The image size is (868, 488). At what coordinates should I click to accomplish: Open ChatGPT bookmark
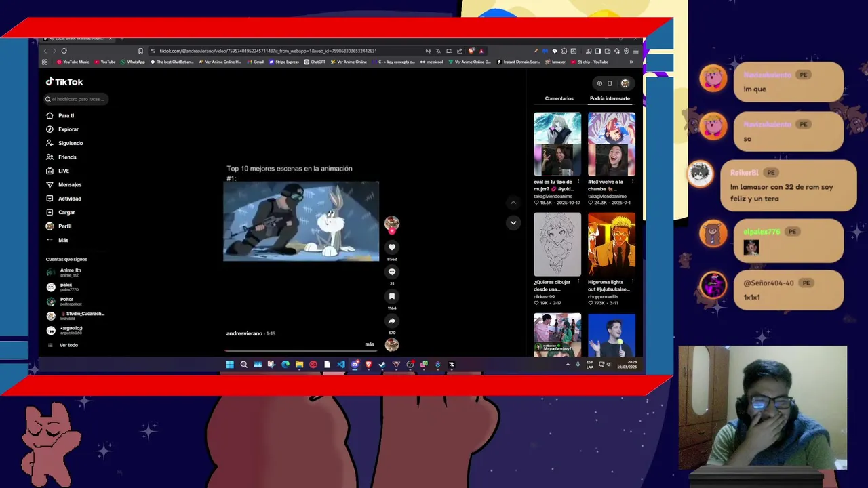[x=315, y=62]
